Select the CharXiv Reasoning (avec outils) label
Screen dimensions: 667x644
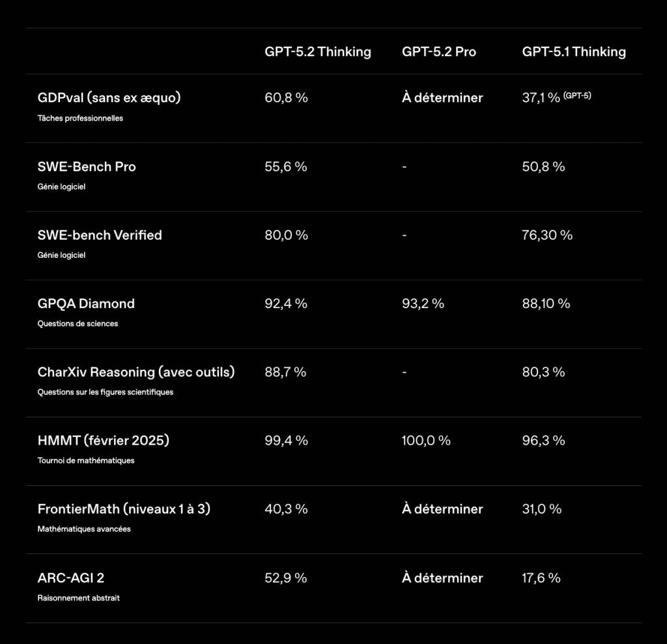(x=136, y=372)
